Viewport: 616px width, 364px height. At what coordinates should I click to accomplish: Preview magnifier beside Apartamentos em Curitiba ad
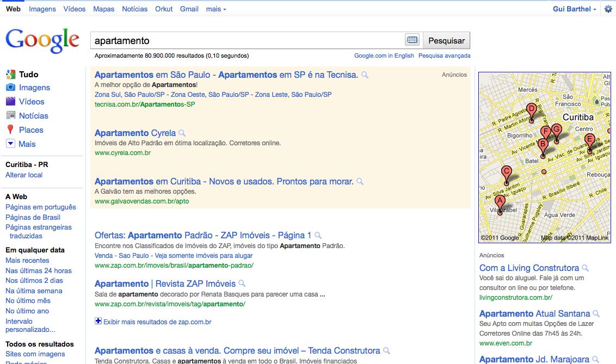[x=360, y=181]
